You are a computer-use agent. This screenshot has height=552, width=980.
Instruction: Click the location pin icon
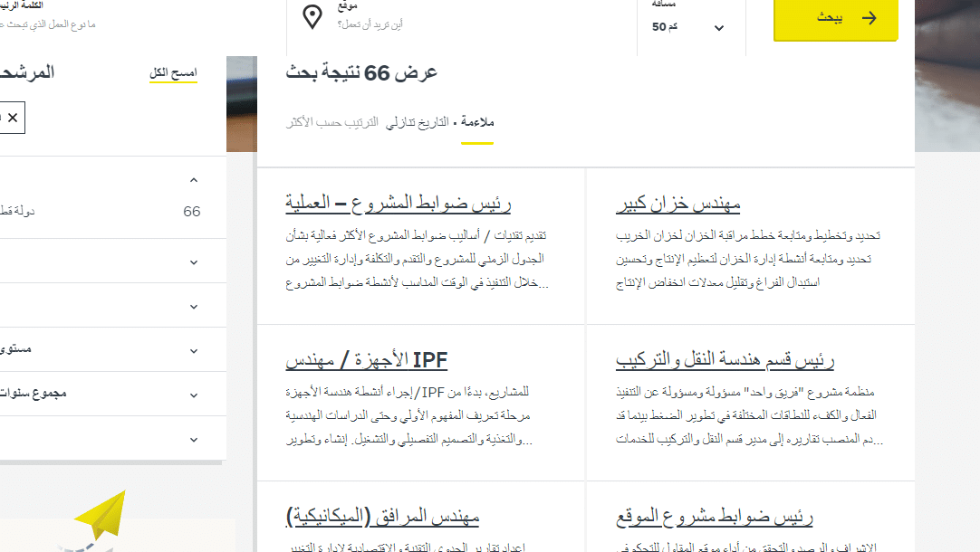point(312,17)
